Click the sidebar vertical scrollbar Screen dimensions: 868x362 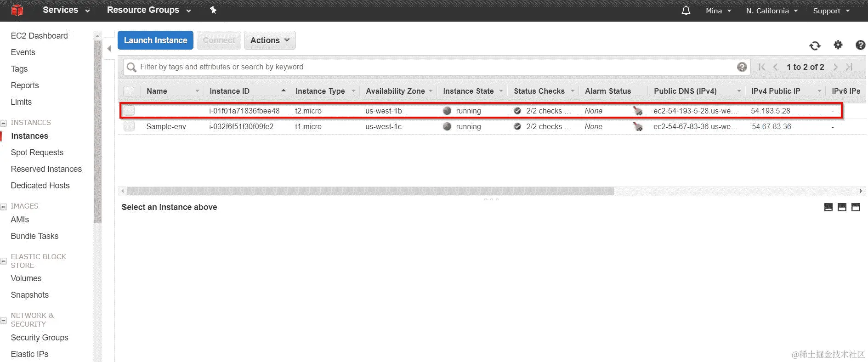point(97,131)
